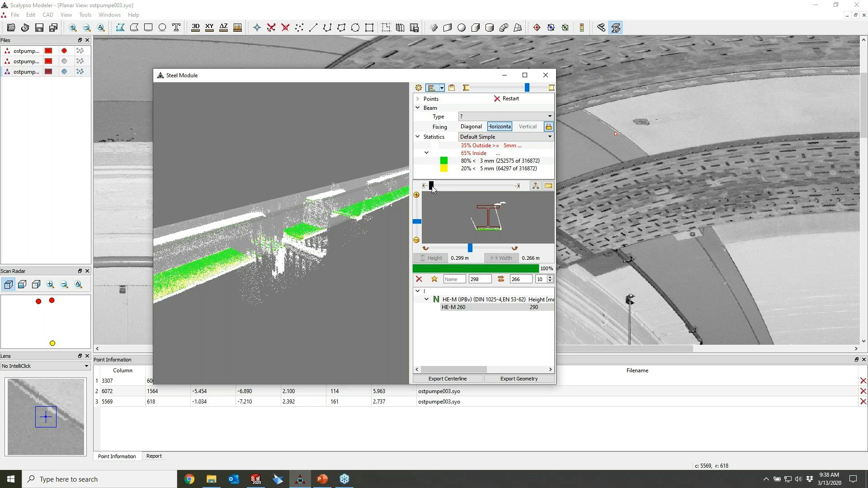Open the CAD menu

pos(47,15)
